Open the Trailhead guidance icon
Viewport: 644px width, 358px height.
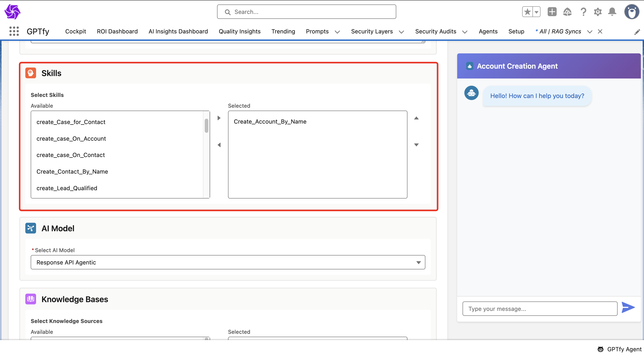coord(567,12)
